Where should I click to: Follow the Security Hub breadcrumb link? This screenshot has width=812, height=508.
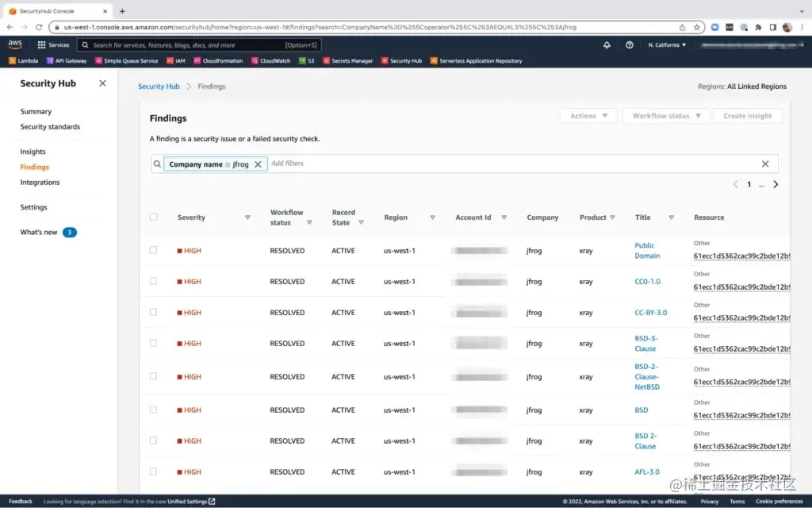click(159, 86)
